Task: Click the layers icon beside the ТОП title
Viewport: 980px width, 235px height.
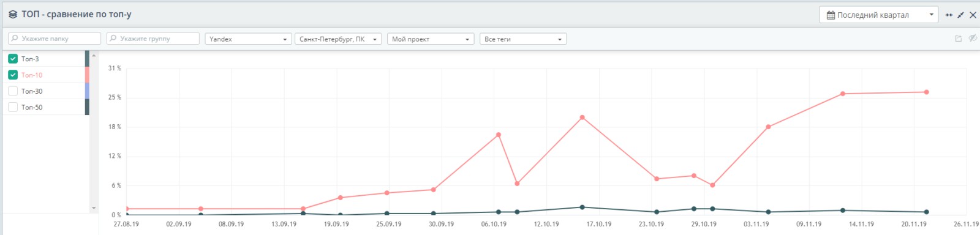Action: pos(13,14)
